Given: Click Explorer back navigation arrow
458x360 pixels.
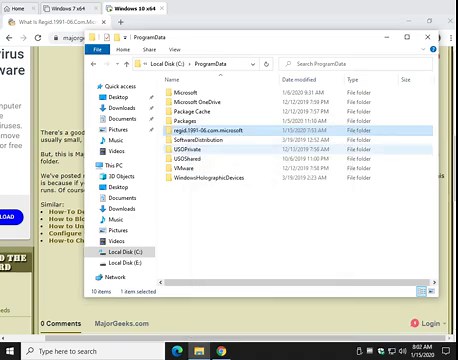Looking at the screenshot, I should click(x=93, y=64).
